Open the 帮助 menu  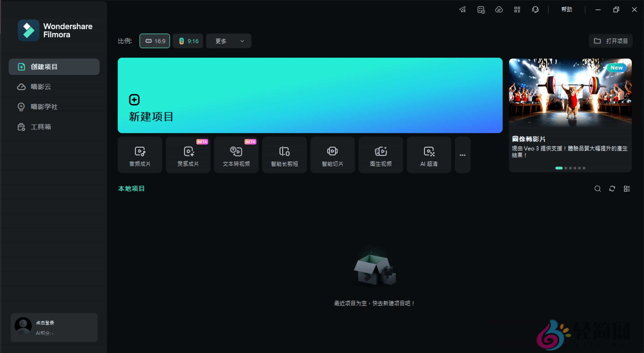[567, 10]
